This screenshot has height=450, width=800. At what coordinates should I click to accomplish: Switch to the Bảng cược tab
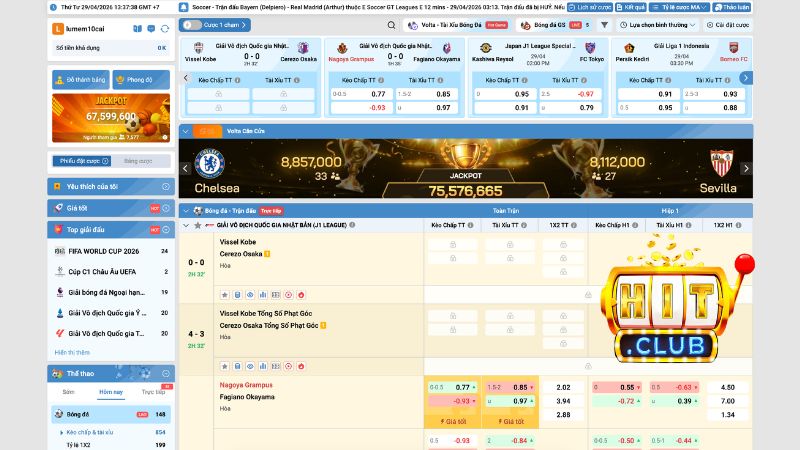coord(138,161)
